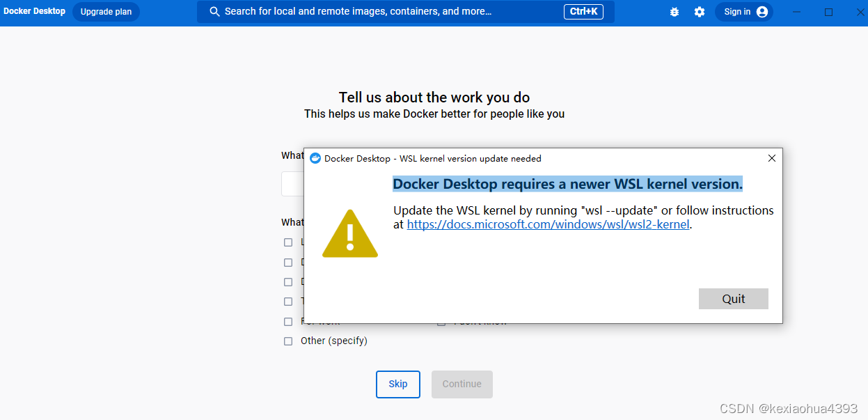868x420 pixels.
Task: Open the WSL2 kernel documentation link
Action: pyautogui.click(x=547, y=224)
